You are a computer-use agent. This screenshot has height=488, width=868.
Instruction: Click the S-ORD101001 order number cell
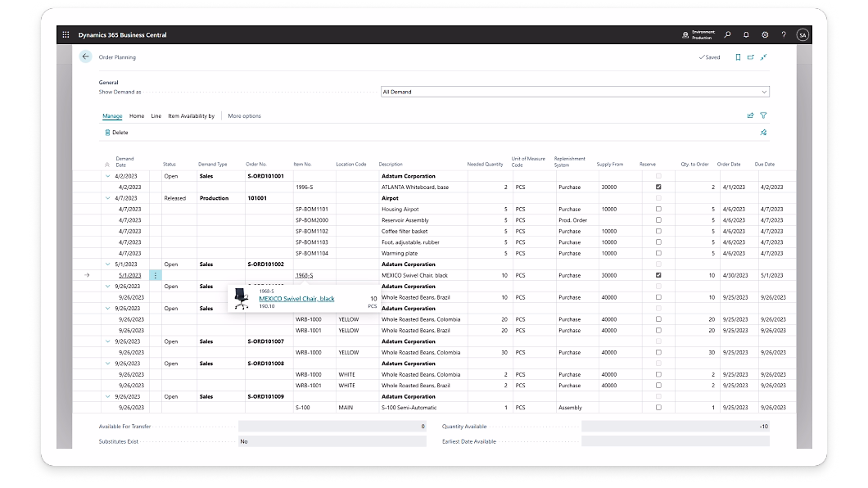(265, 176)
